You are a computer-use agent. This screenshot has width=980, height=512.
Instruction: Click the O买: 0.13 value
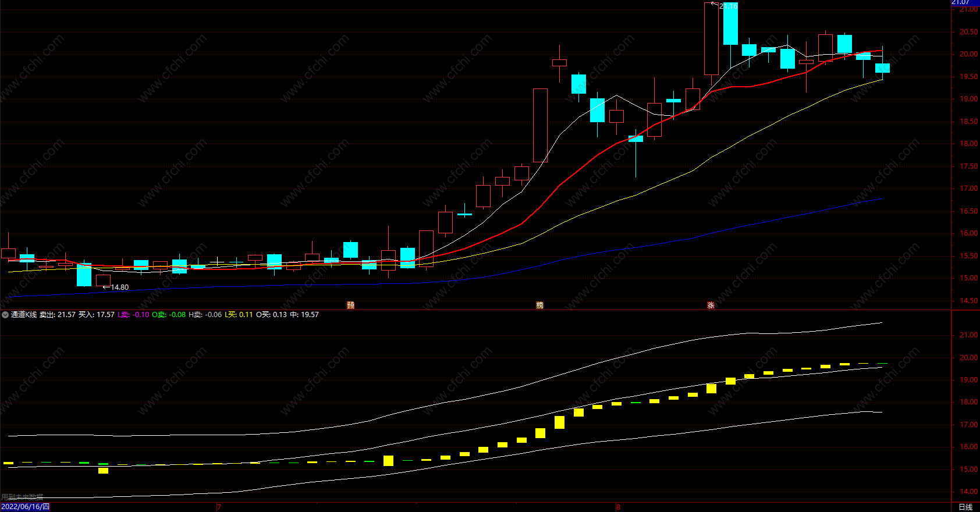point(271,315)
